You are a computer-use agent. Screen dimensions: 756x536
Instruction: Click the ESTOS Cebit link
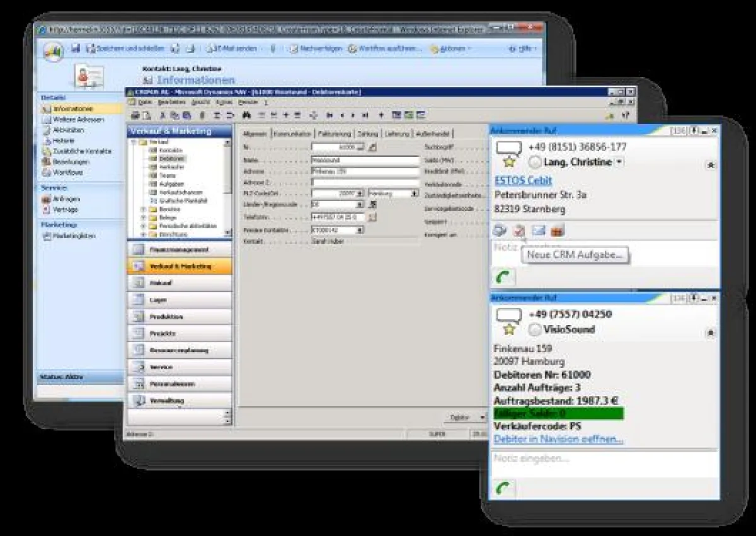click(523, 181)
